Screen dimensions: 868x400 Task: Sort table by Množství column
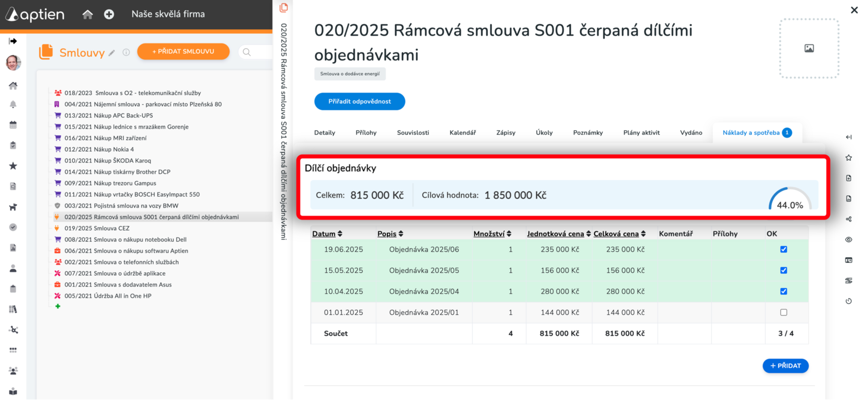tap(492, 234)
